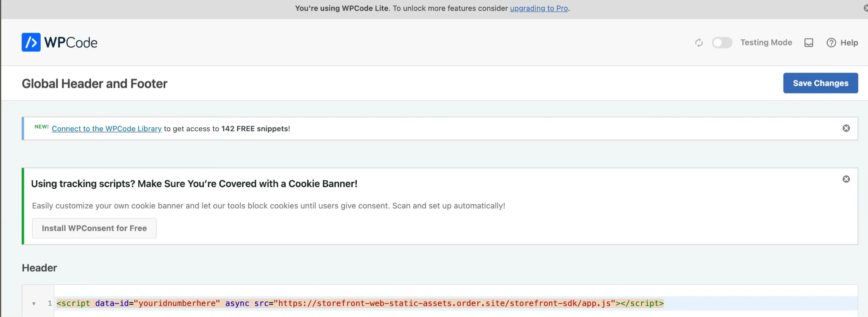The height and width of the screenshot is (317, 868).
Task: Select the Header section heading
Action: [39, 268]
